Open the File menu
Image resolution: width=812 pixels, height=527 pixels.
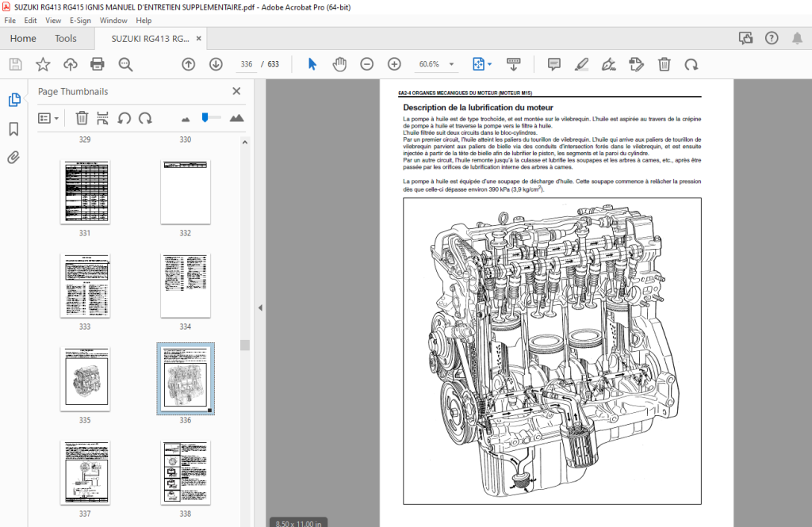point(10,20)
